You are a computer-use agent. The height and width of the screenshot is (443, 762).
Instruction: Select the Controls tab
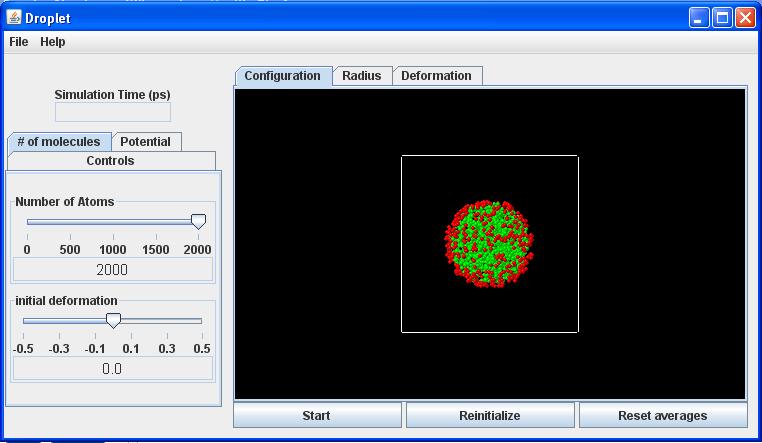pyautogui.click(x=110, y=161)
